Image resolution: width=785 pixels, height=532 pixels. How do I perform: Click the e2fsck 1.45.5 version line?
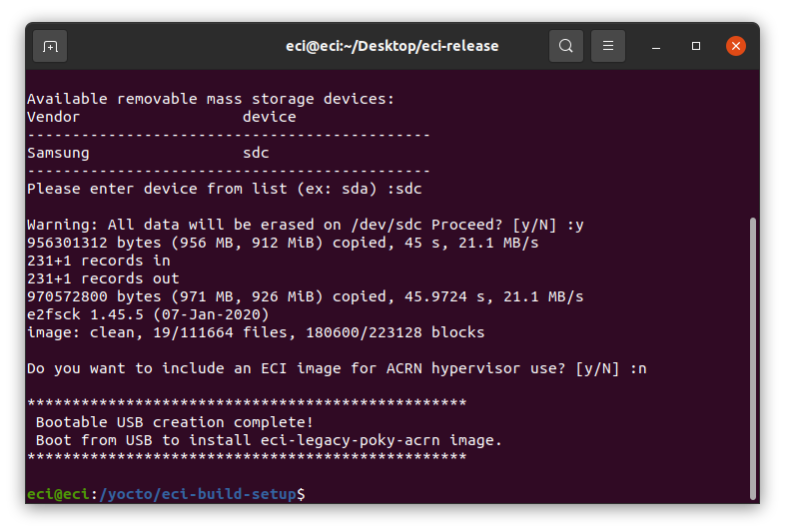(x=148, y=314)
